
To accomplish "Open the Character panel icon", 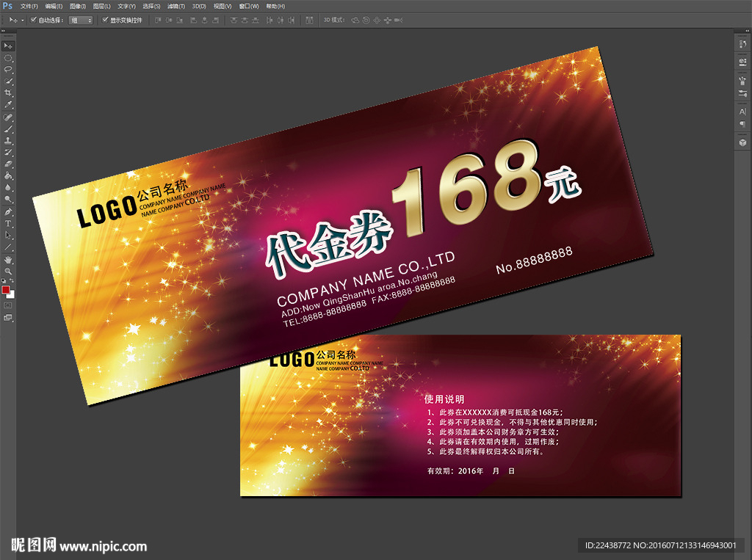I will click(x=743, y=112).
